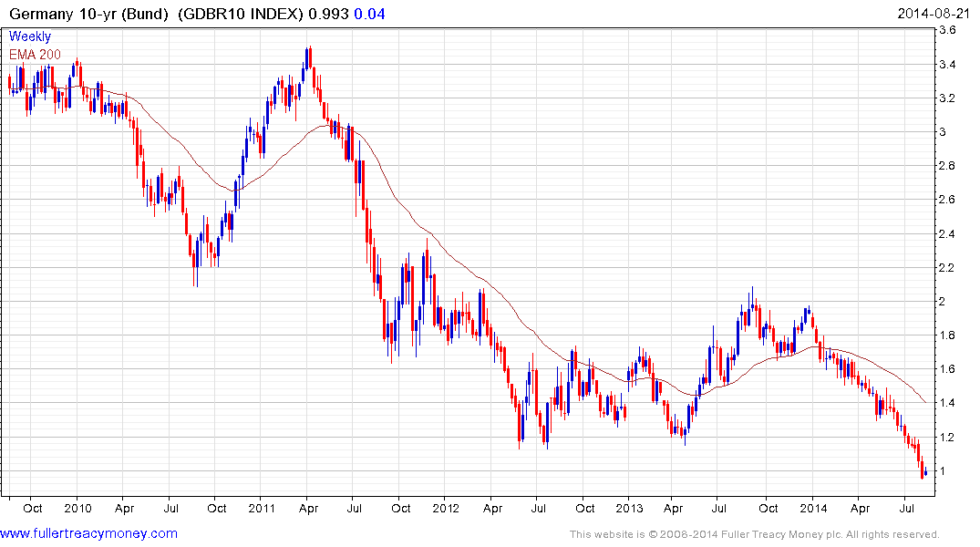This screenshot has width=980, height=547.
Task: Click the blue change value 0.04
Action: coord(369,14)
